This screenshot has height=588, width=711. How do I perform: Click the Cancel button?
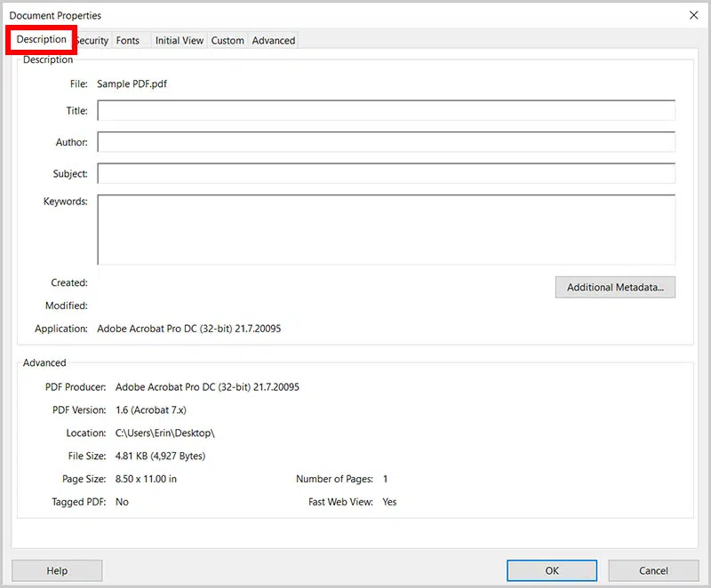[x=651, y=570]
